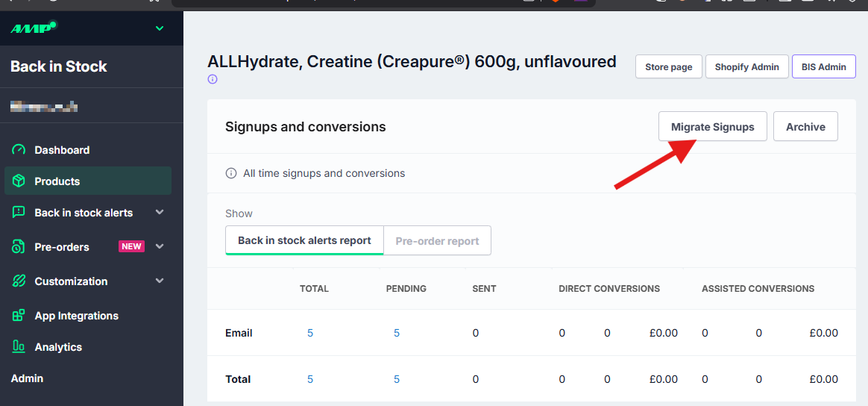Click the product title ALLHydrate Creatine
Screen dimensions: 868x406
pyautogui.click(x=412, y=61)
